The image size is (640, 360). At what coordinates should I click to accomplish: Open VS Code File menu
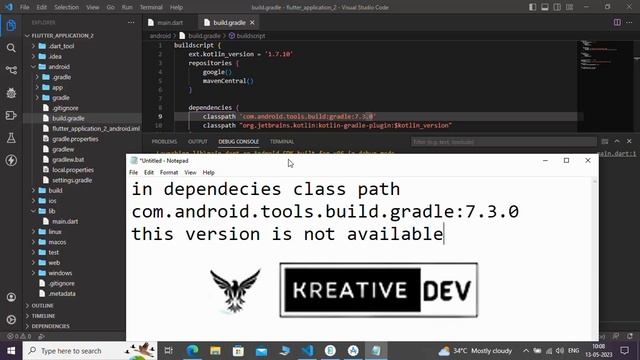[24, 7]
